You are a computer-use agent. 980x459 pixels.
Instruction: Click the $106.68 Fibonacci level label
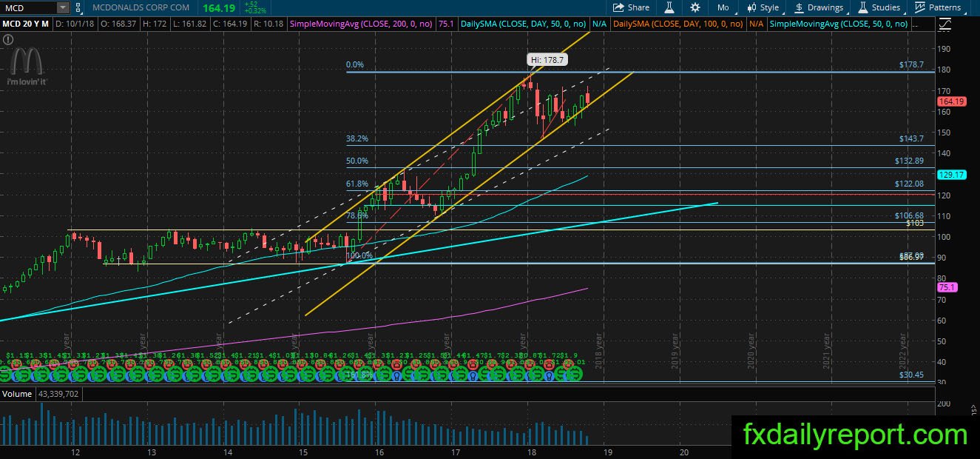point(909,216)
